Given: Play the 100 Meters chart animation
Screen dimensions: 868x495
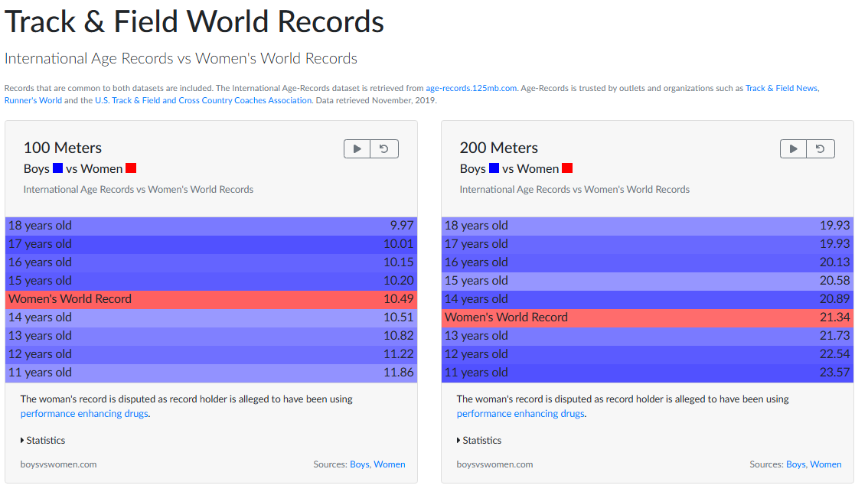Looking at the screenshot, I should click(x=357, y=148).
